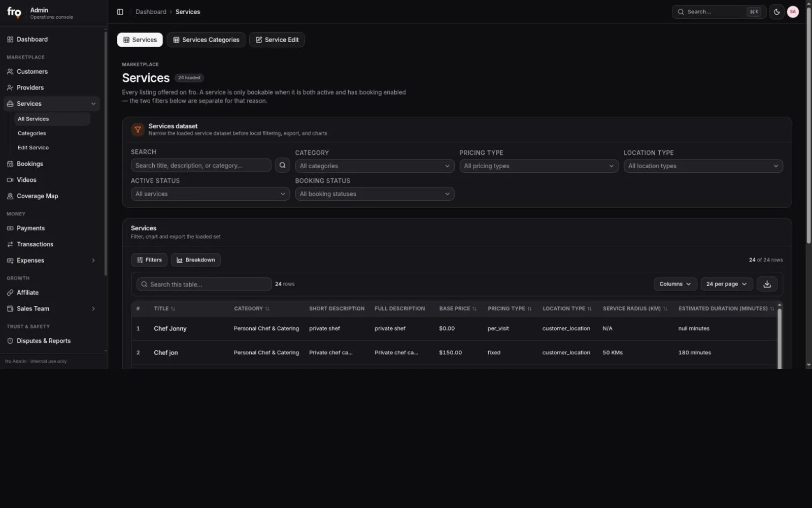This screenshot has height=508, width=812.
Task: Open the All pricing types dropdown
Action: tap(539, 166)
